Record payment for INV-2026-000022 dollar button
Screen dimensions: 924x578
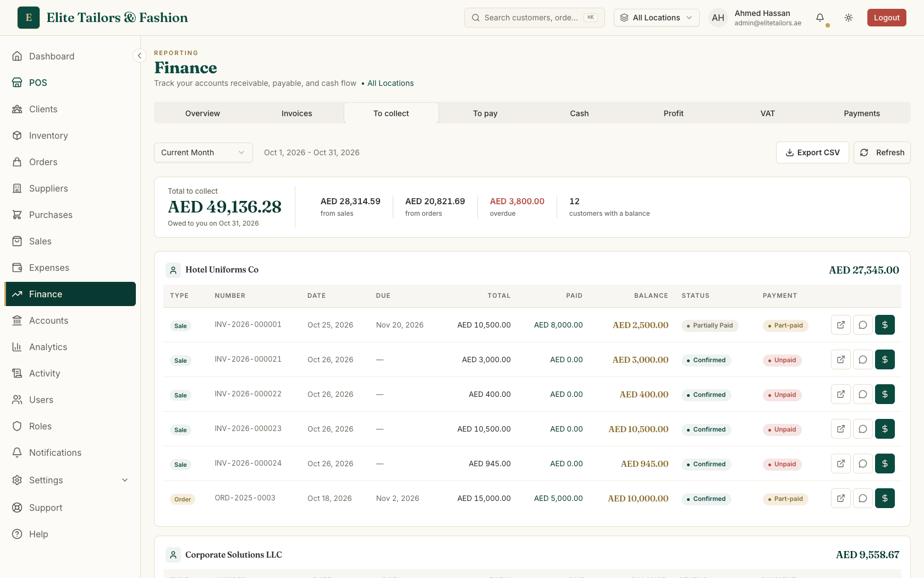(885, 394)
